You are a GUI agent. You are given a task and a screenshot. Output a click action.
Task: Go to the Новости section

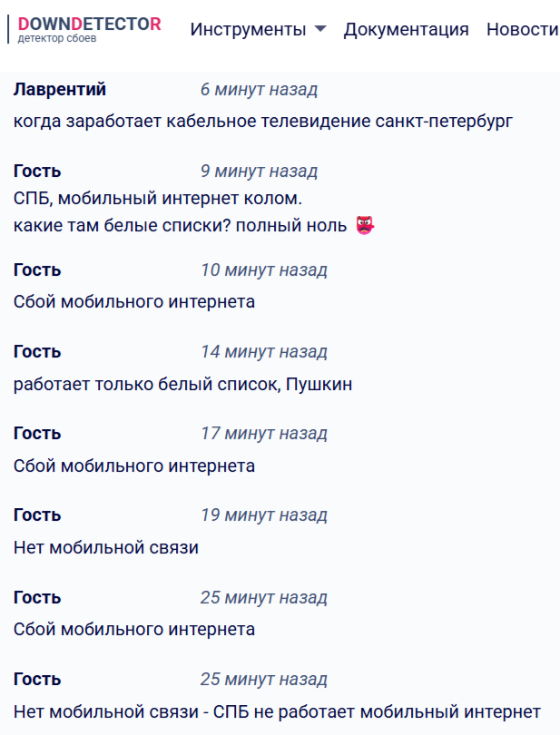(x=522, y=29)
